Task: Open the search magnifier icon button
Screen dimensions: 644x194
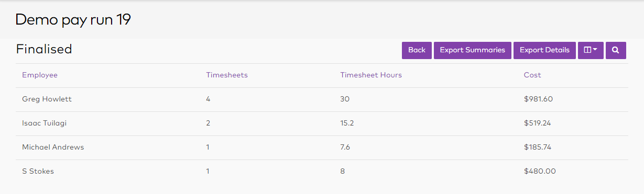Action: click(616, 50)
